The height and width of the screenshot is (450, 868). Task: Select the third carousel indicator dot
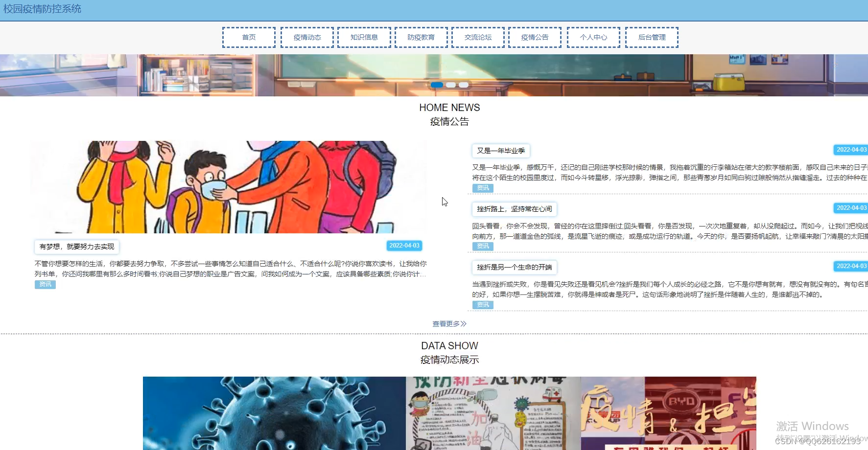pyautogui.click(x=464, y=85)
